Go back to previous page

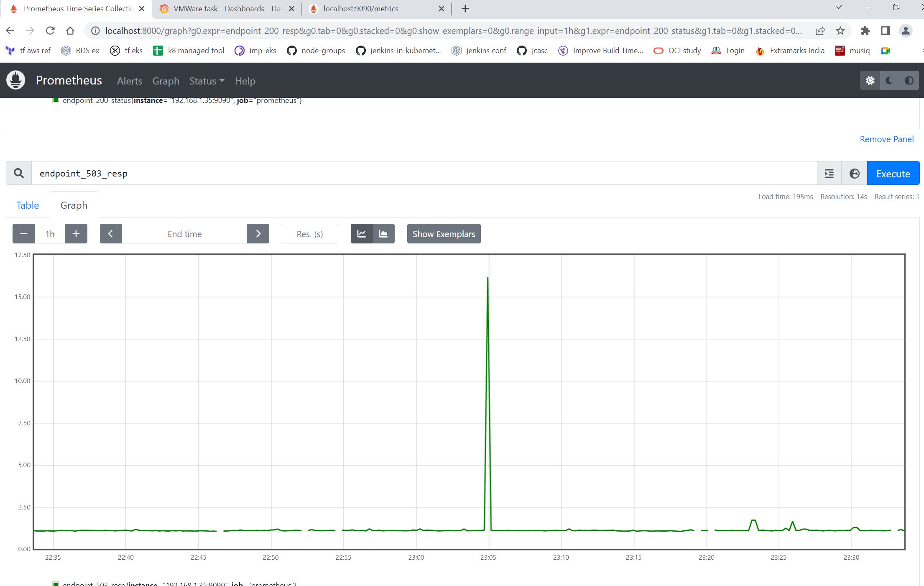[10, 31]
